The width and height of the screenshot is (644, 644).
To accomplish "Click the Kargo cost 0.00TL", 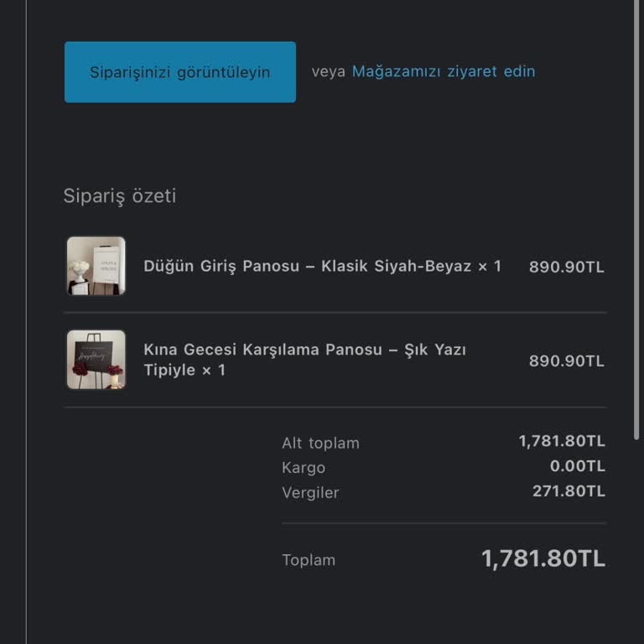I will coord(577,466).
